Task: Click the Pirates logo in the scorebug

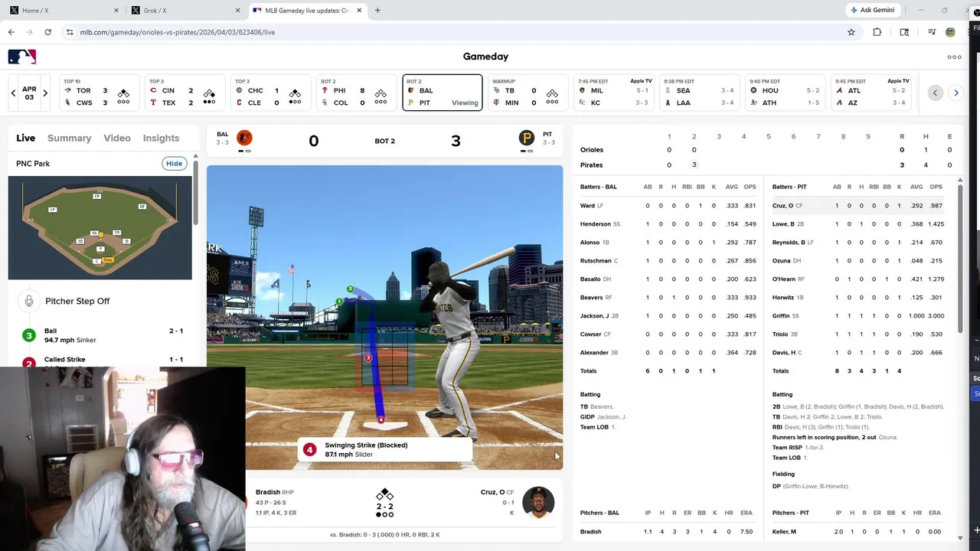Action: click(x=527, y=138)
